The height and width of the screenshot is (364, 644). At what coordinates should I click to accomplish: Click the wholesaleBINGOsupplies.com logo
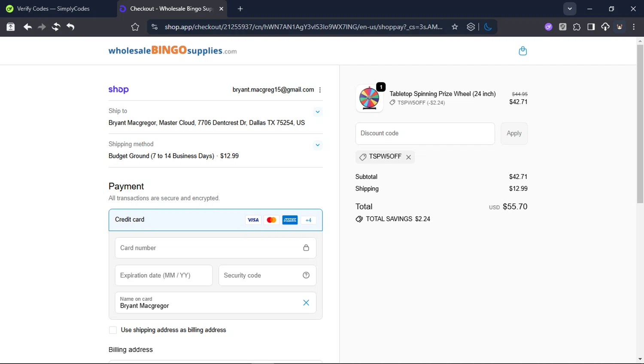click(x=173, y=50)
